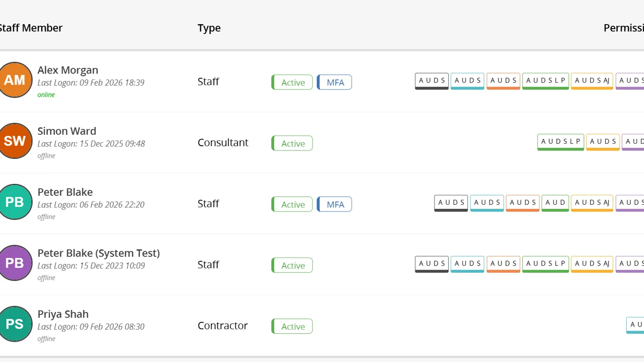The width and height of the screenshot is (644, 362).
Task: Click Priya Shah's PS avatar
Action: (15, 324)
